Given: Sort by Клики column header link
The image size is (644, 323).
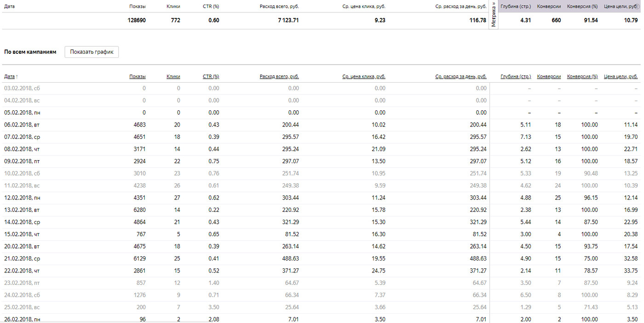Looking at the screenshot, I should (173, 76).
